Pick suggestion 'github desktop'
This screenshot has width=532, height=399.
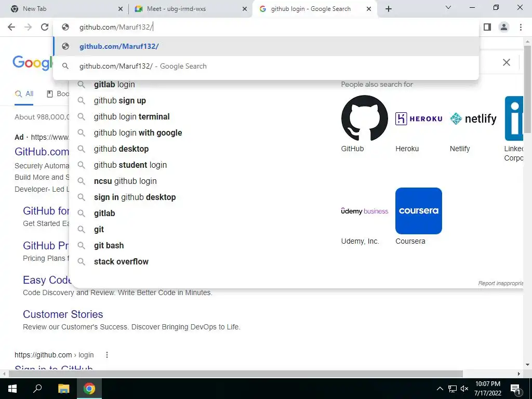(121, 149)
